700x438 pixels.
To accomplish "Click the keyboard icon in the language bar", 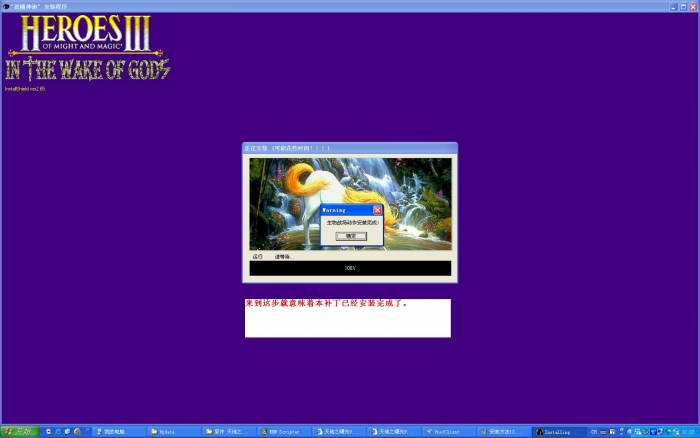I will click(603, 432).
